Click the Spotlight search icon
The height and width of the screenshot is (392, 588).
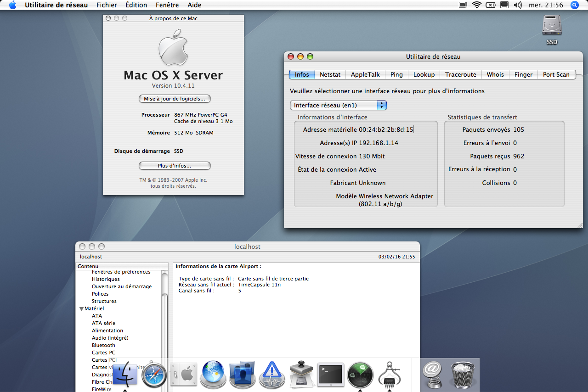574,5
